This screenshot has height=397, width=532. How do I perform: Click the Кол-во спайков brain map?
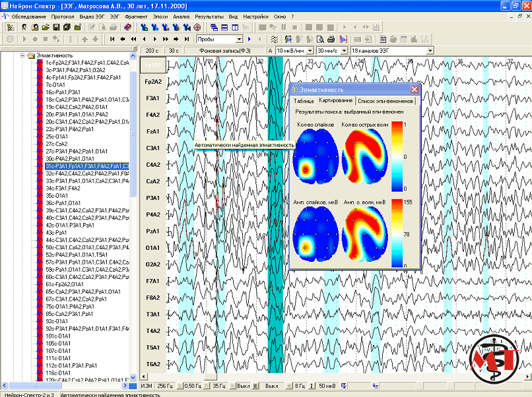[x=316, y=157]
